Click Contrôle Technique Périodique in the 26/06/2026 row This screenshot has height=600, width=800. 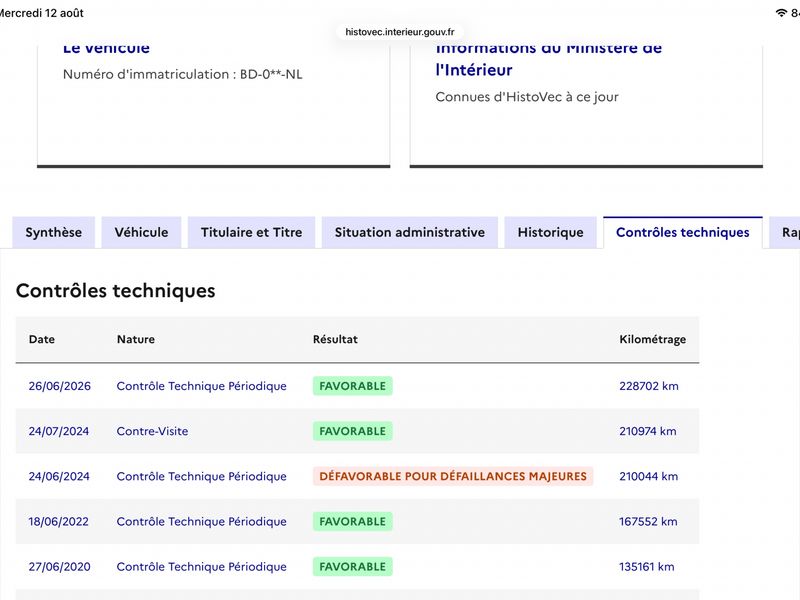[202, 386]
